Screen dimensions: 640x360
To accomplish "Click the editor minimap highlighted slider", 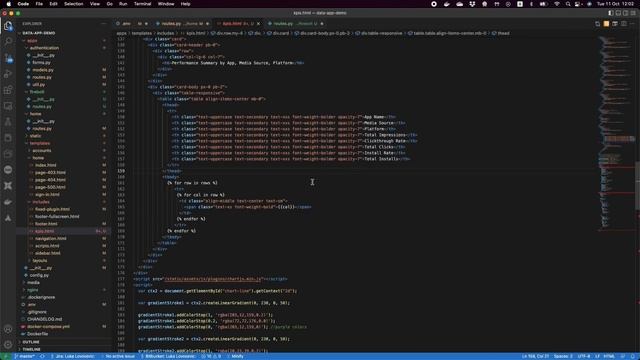I will 619,139.
